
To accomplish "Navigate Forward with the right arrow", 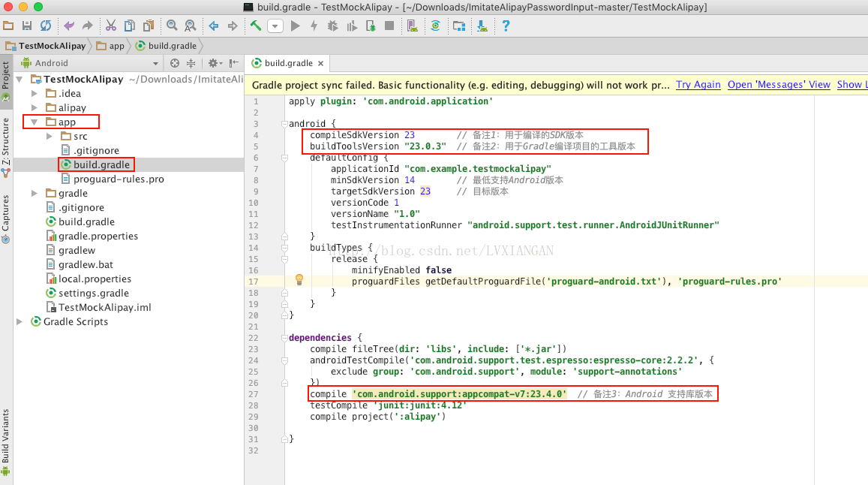I will click(x=233, y=26).
